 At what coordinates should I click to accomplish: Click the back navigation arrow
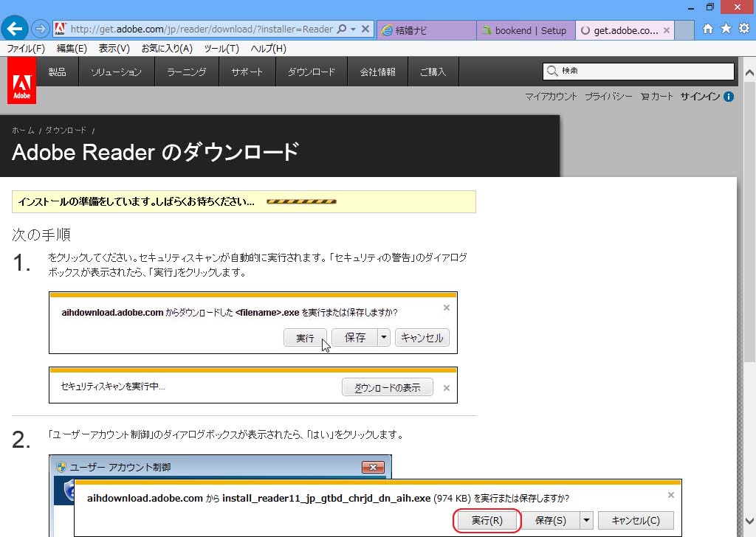point(15,28)
